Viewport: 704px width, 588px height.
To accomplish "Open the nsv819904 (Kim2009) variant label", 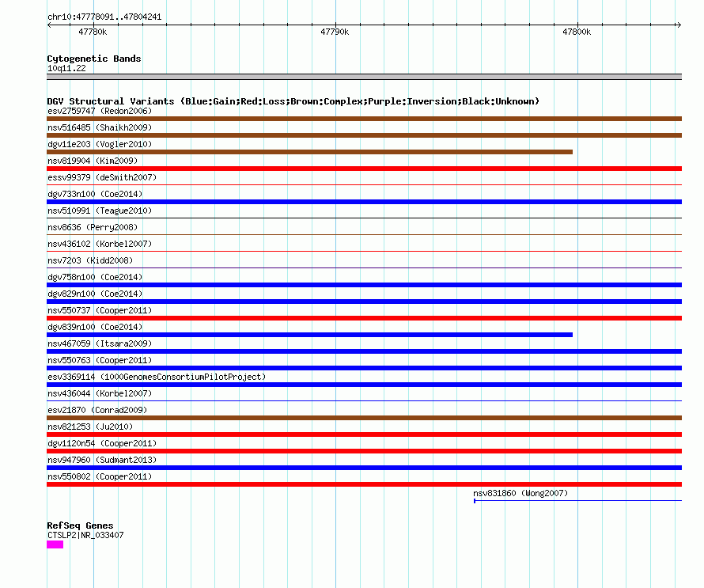I will pyautogui.click(x=93, y=161).
